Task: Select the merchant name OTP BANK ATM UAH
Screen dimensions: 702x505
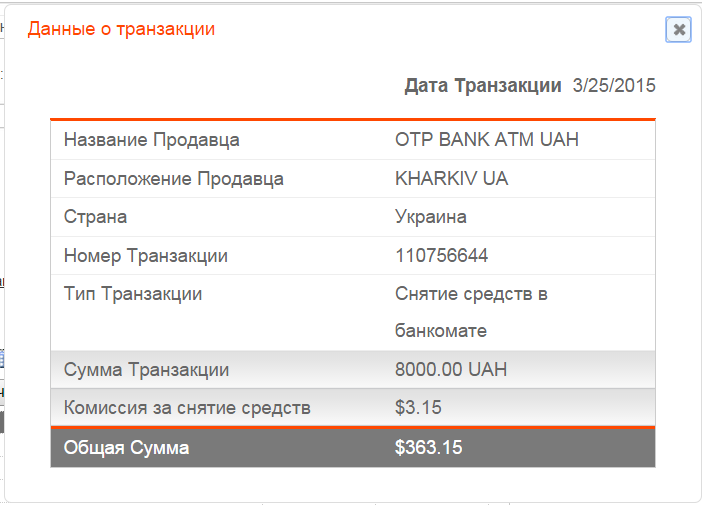Action: (x=487, y=140)
